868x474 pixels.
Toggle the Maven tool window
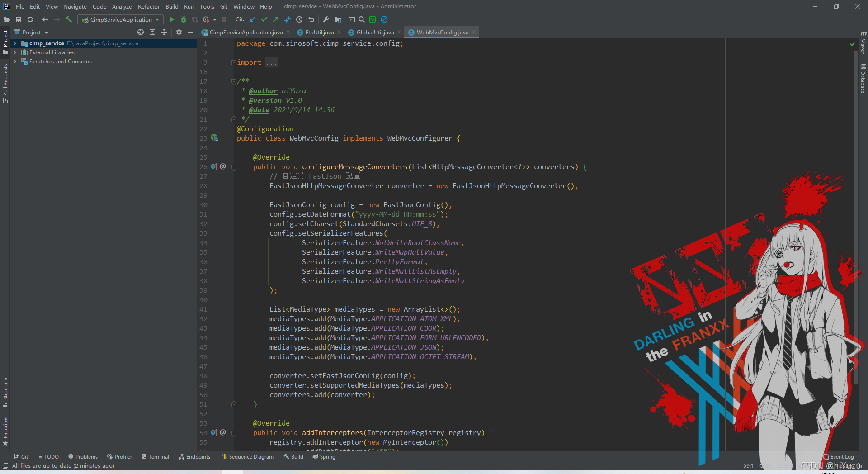[x=863, y=43]
